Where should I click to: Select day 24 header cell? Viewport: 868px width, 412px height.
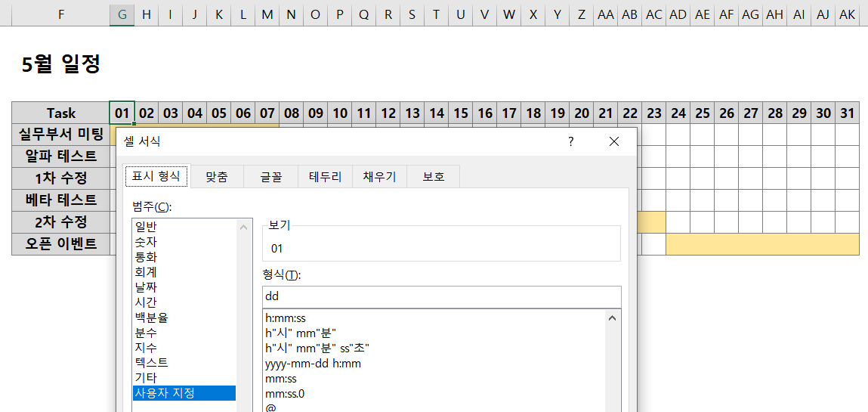(678, 113)
